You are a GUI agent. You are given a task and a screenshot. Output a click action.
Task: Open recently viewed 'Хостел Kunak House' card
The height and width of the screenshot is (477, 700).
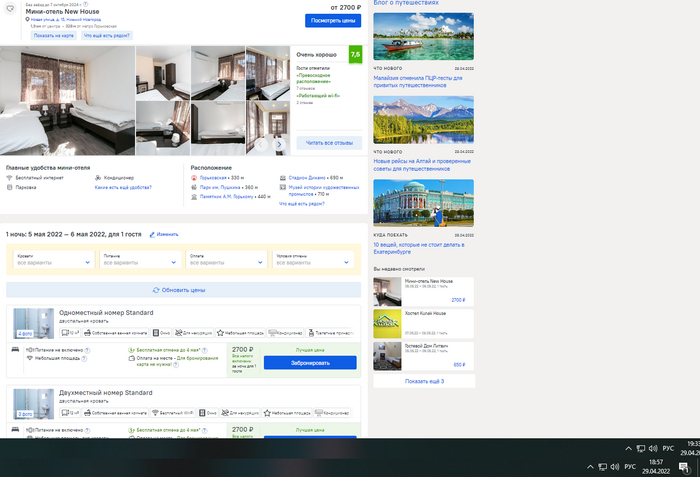click(424, 324)
